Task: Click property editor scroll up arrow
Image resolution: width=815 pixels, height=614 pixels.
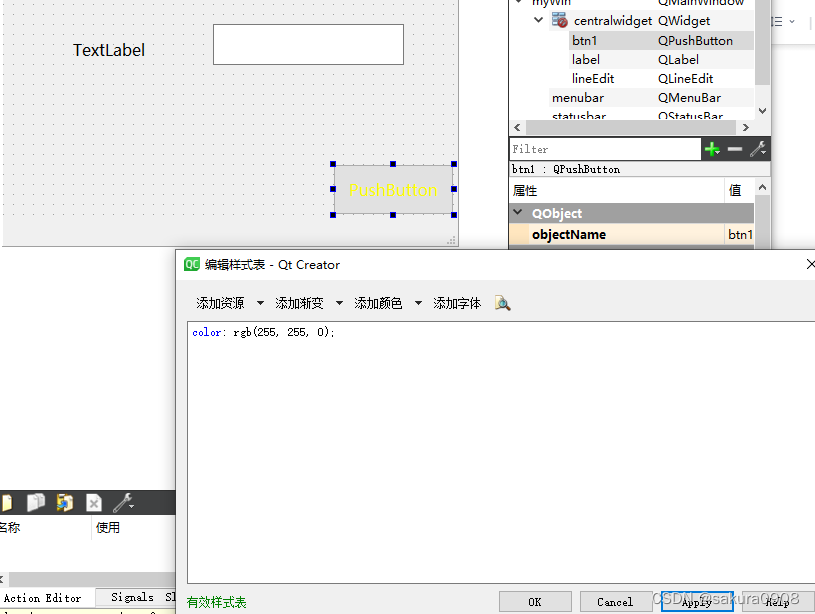Action: 763,187
